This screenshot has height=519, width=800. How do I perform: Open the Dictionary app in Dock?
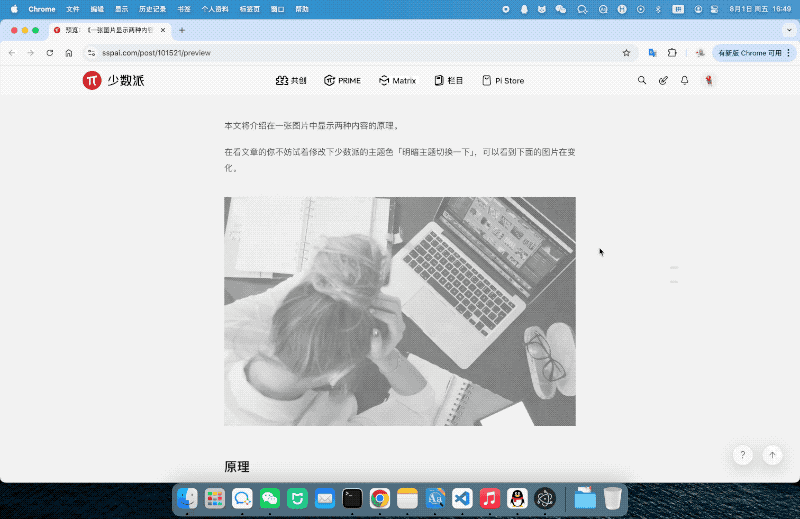pos(435,498)
